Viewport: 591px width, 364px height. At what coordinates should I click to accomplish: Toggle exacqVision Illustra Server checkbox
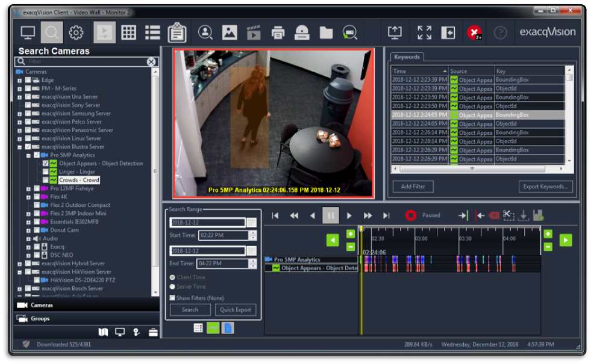[28, 147]
